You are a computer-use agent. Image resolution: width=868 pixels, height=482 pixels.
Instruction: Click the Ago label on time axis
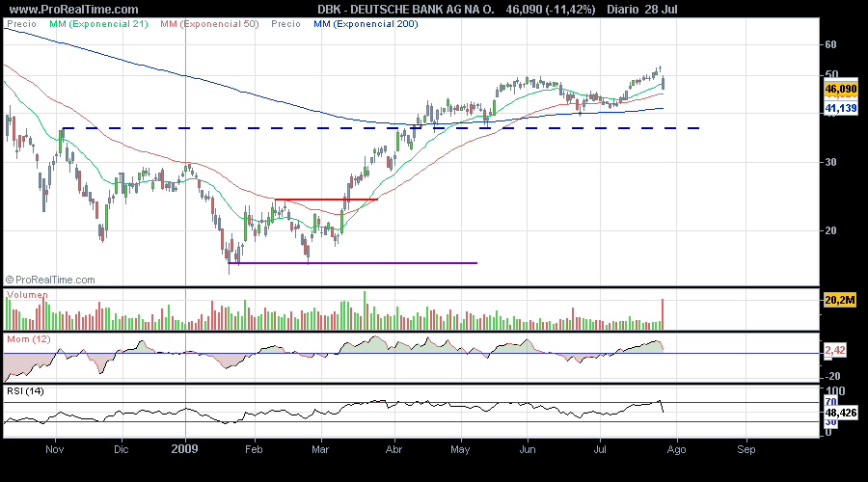[x=676, y=449]
